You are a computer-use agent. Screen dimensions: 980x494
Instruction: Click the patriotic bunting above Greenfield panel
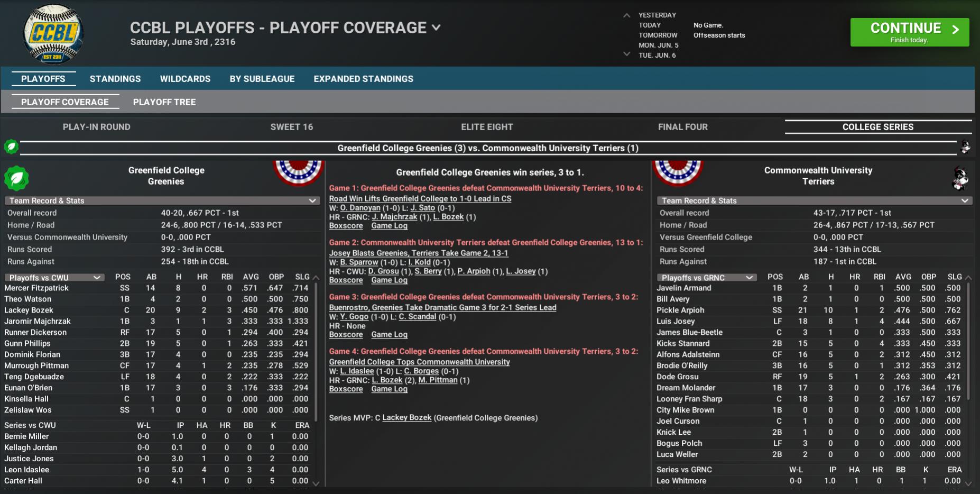click(x=298, y=172)
